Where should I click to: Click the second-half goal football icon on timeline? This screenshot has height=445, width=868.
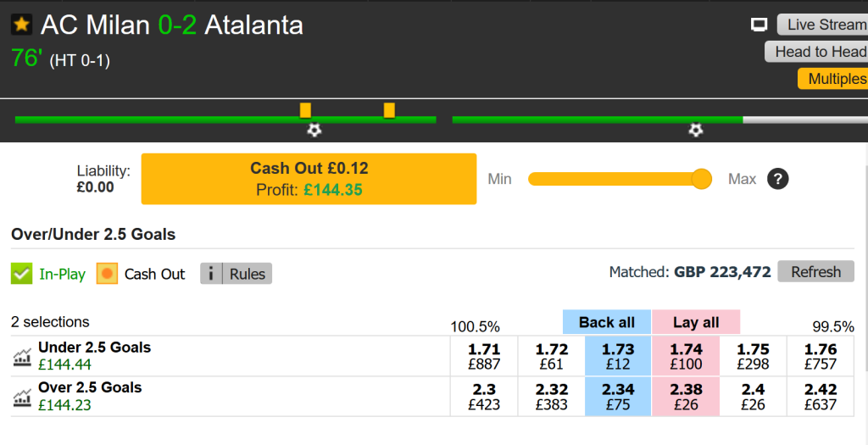pos(696,130)
